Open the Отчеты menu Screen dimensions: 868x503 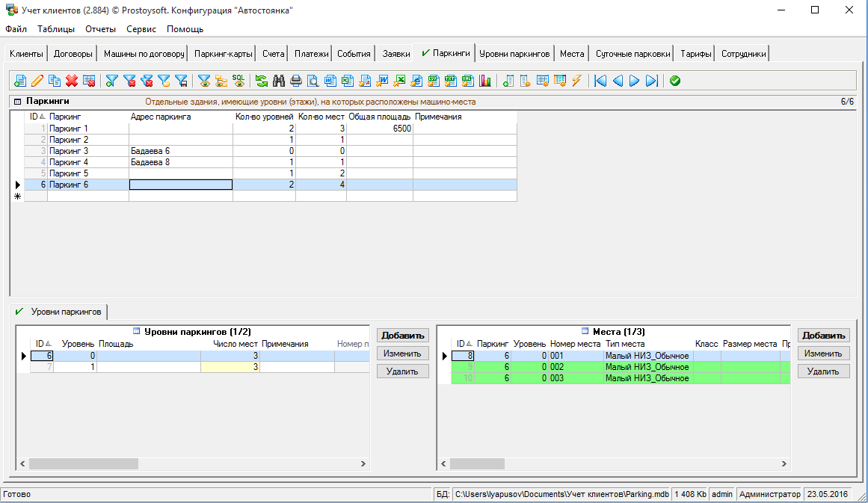click(x=100, y=29)
